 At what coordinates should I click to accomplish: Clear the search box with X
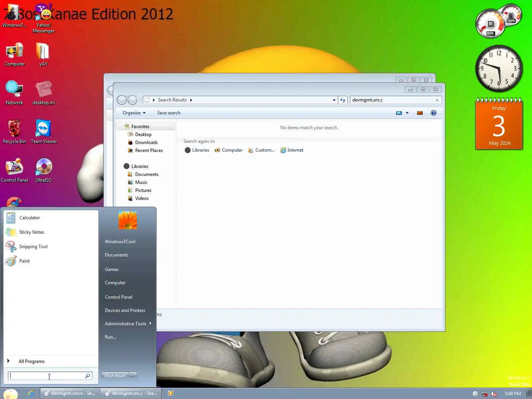click(437, 100)
